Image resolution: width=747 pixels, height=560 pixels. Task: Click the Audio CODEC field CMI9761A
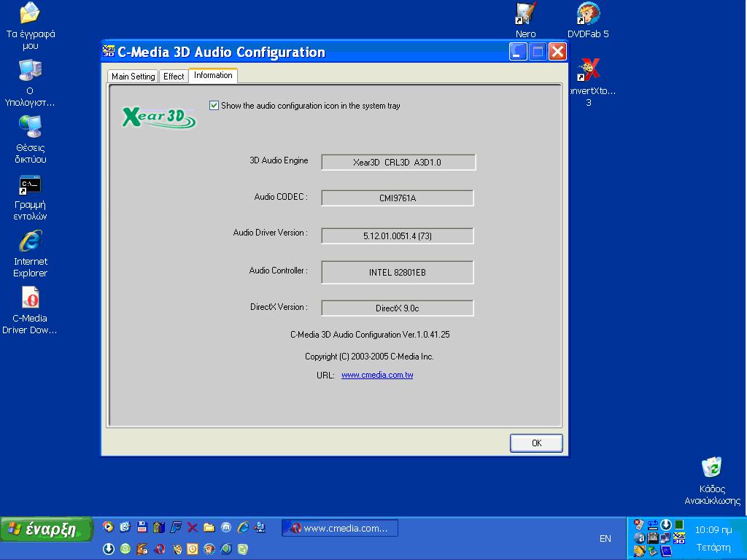[x=398, y=198]
